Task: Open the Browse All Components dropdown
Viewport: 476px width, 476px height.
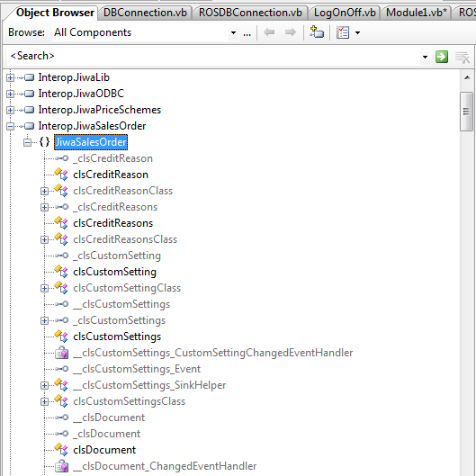Action: 233,32
